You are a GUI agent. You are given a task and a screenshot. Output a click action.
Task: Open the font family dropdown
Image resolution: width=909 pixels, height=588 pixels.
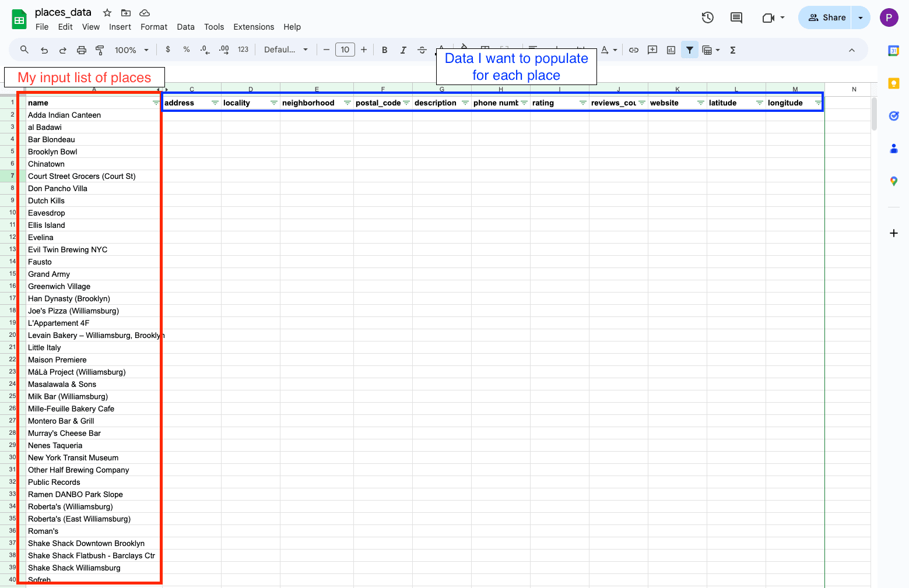[286, 50]
